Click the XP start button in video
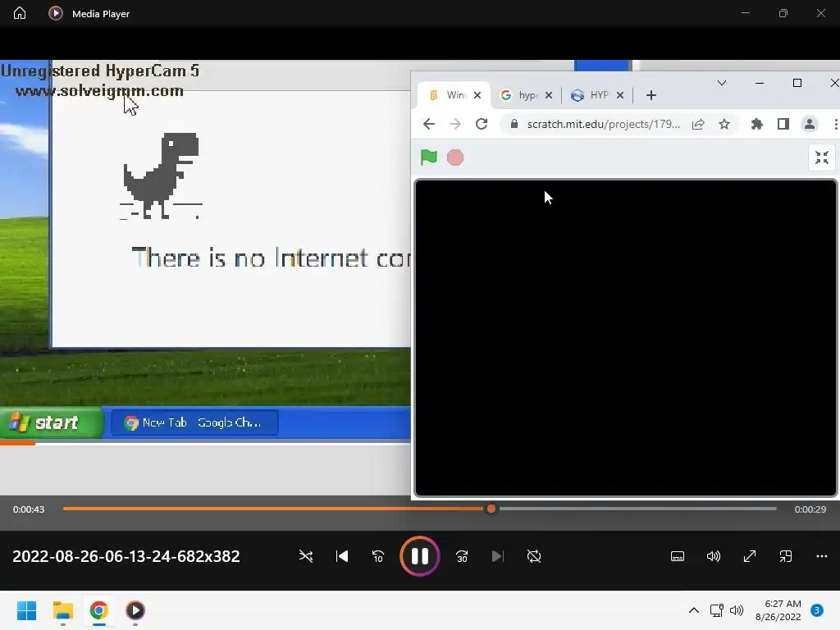This screenshot has height=630, width=840. pyautogui.click(x=52, y=422)
